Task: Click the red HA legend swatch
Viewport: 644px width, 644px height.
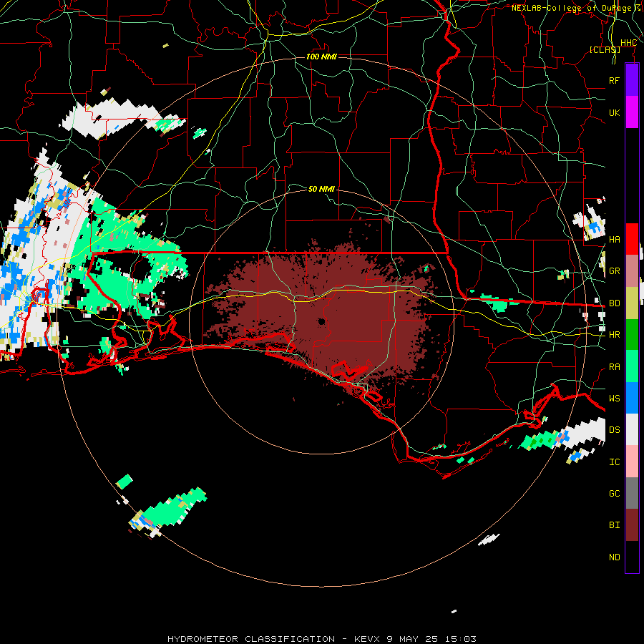Action: [x=632, y=239]
